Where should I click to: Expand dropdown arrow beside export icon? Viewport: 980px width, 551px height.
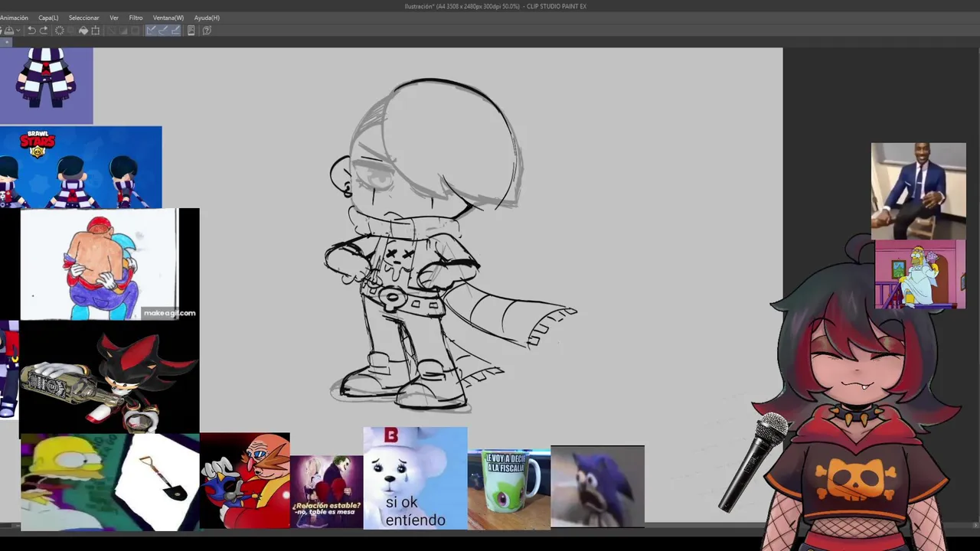[18, 31]
